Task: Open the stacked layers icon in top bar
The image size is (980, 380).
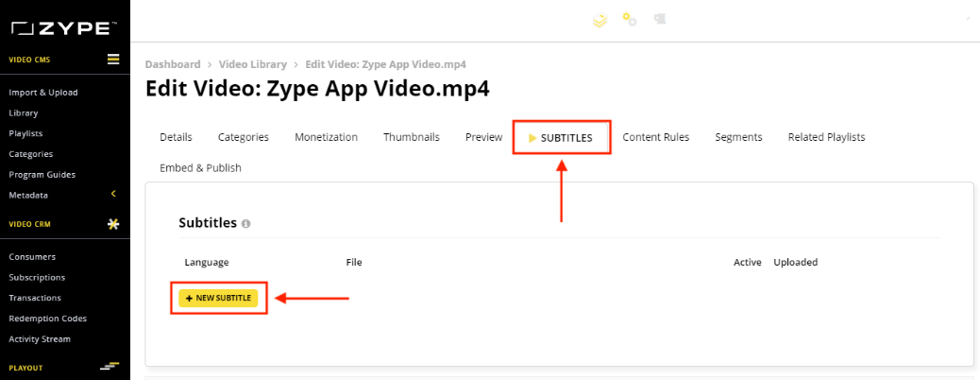Action: [600, 21]
